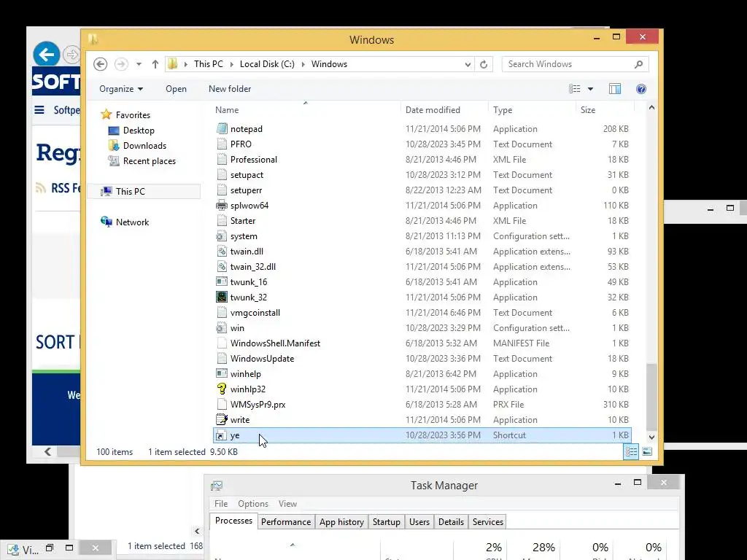Select the WMSysPr9.prx file
This screenshot has width=747, height=560.
pos(422,404)
